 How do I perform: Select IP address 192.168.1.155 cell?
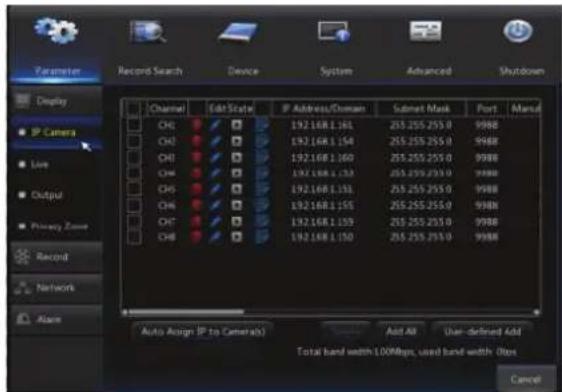[x=322, y=206]
